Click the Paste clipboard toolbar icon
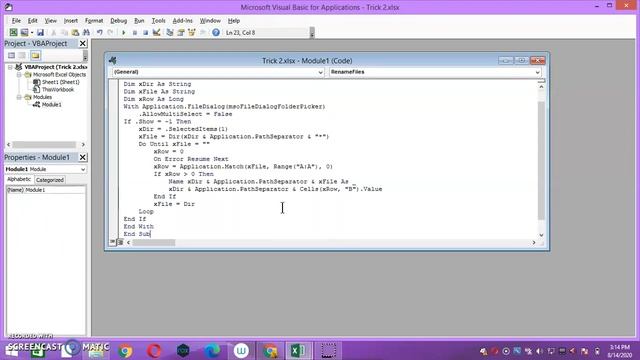The width and height of the screenshot is (640, 360). pyautogui.click(x=75, y=32)
